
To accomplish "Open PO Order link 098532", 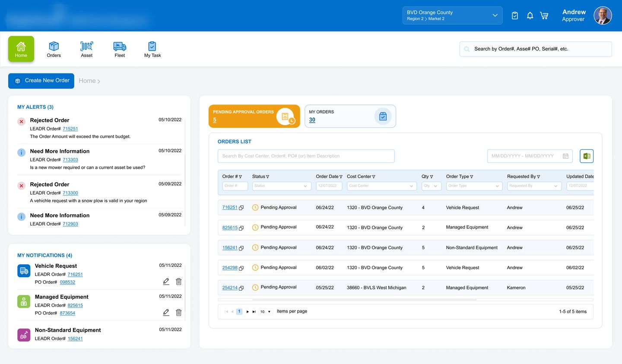I will click(67, 282).
